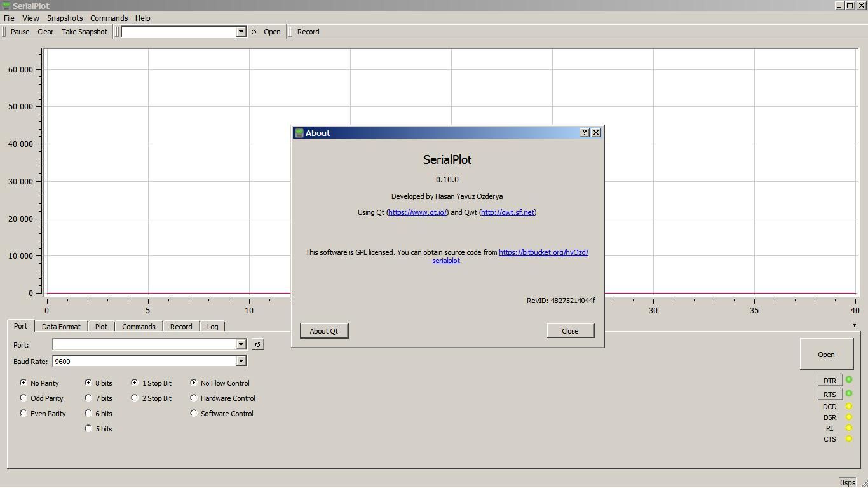Image resolution: width=868 pixels, height=488 pixels.
Task: Open the qt.io link
Action: point(417,212)
